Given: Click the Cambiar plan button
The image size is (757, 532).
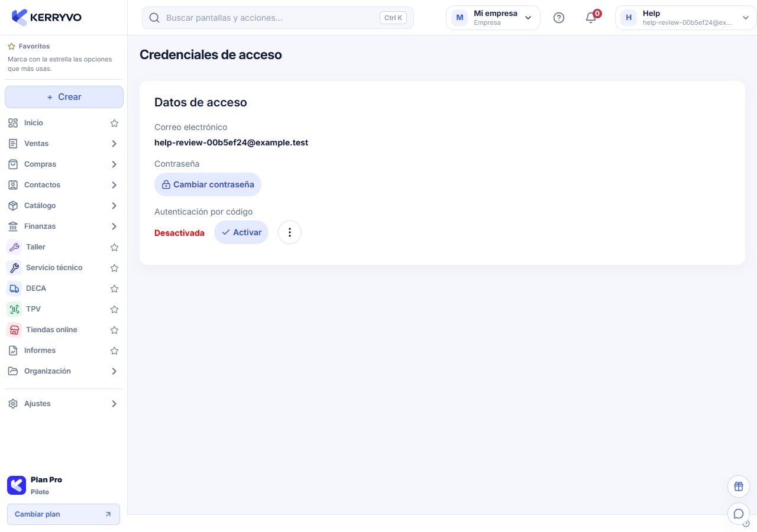Looking at the screenshot, I should (x=63, y=514).
